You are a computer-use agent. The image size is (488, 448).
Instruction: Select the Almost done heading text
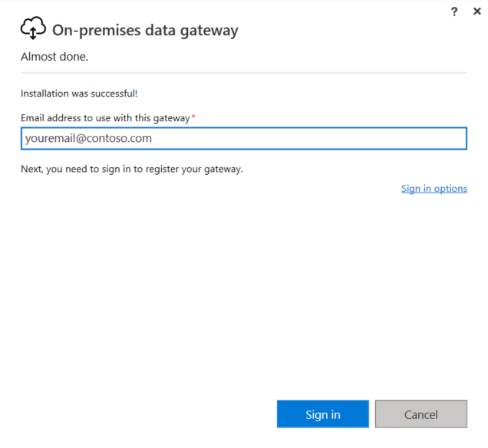point(54,57)
